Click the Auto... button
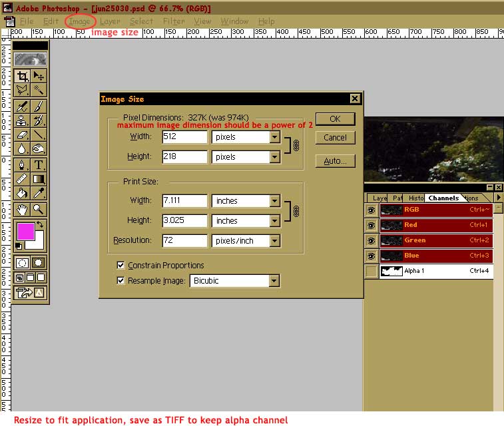Image resolution: width=504 pixels, height=426 pixels. tap(335, 161)
